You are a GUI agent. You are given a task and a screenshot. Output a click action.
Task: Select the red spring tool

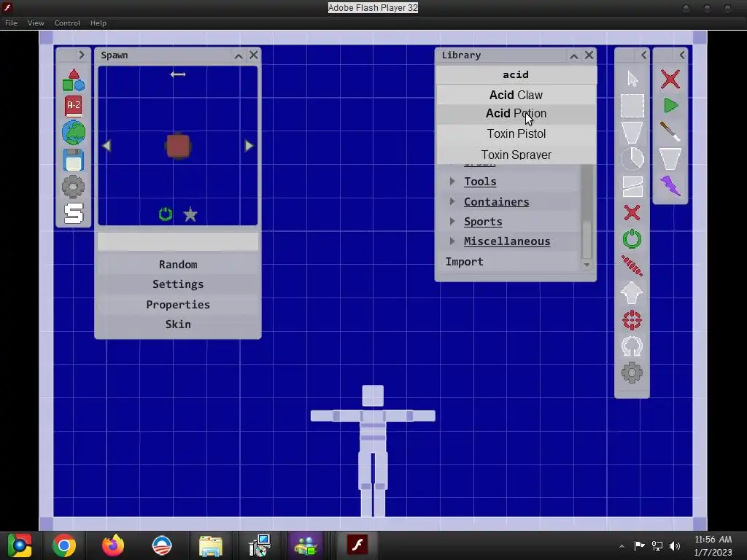pos(632,265)
